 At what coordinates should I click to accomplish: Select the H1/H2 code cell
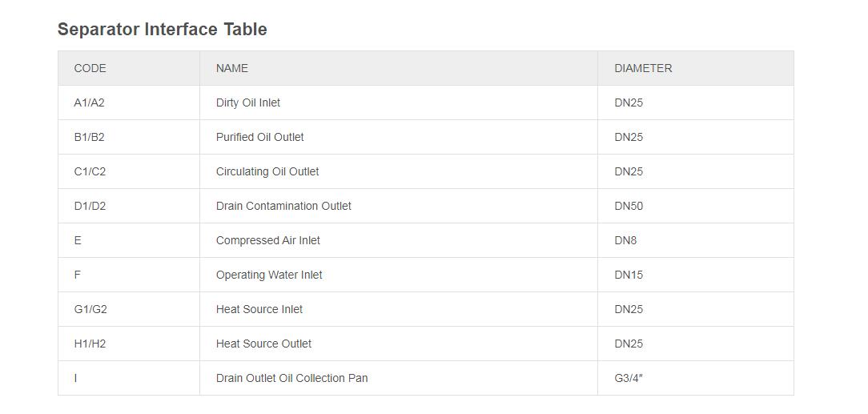90,344
